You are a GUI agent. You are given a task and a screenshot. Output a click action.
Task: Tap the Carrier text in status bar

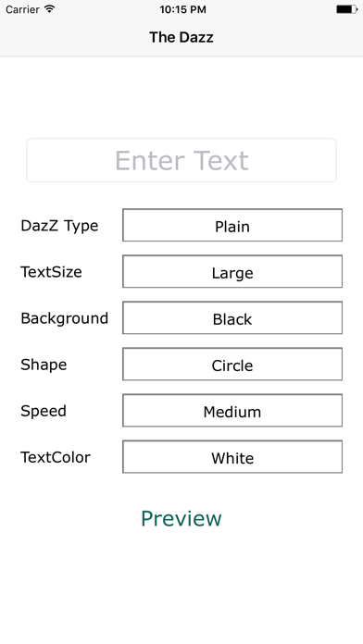tap(22, 9)
